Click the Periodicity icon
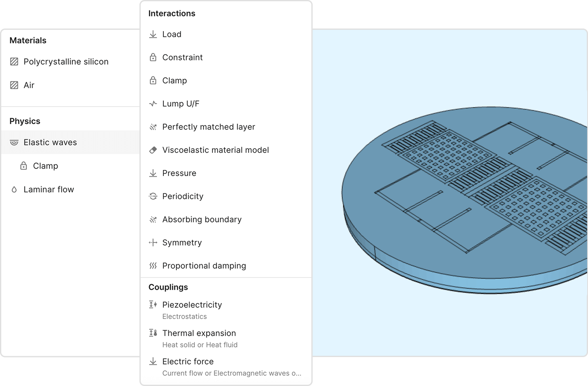This screenshot has height=386, width=588. pyautogui.click(x=153, y=196)
